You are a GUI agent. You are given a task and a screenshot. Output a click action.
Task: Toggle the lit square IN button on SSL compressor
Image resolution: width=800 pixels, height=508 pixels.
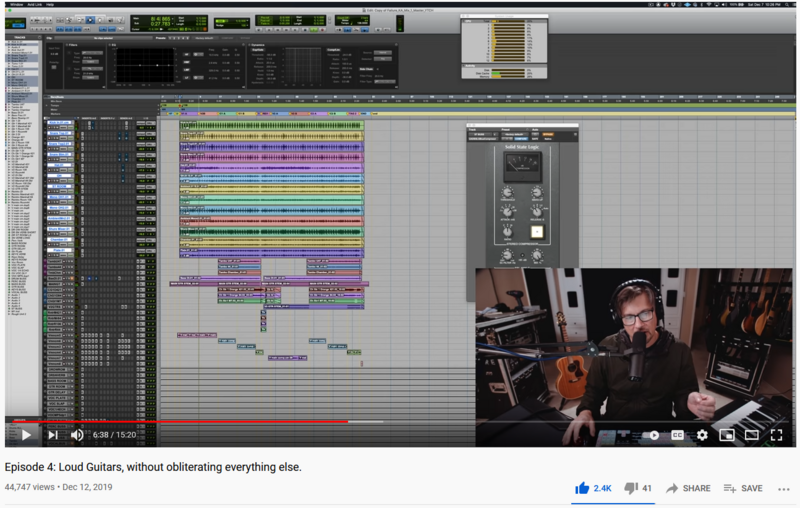[x=537, y=232]
